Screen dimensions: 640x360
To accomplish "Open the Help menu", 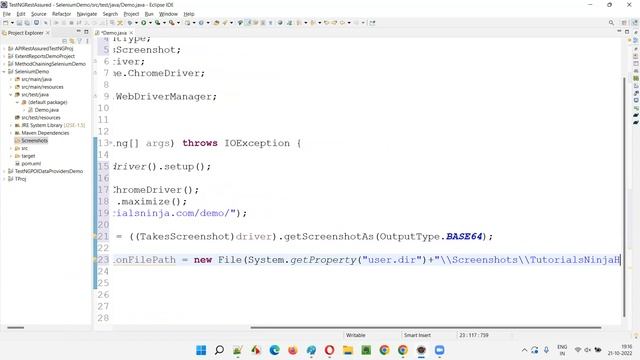I will point(189,14).
